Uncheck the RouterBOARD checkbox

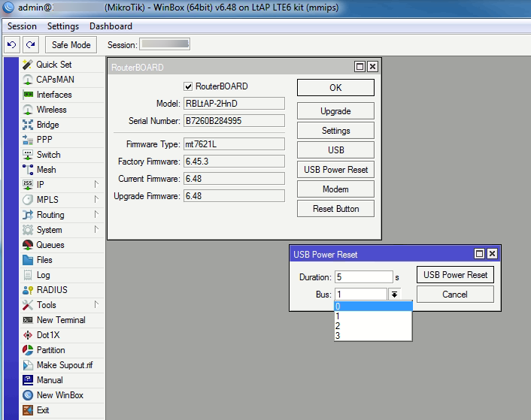click(x=188, y=86)
